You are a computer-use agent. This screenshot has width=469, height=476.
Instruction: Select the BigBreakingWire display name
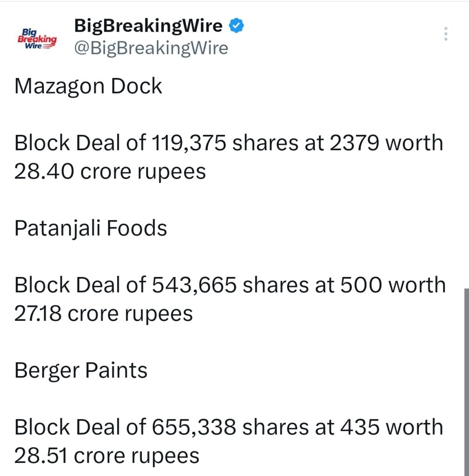pyautogui.click(x=148, y=26)
